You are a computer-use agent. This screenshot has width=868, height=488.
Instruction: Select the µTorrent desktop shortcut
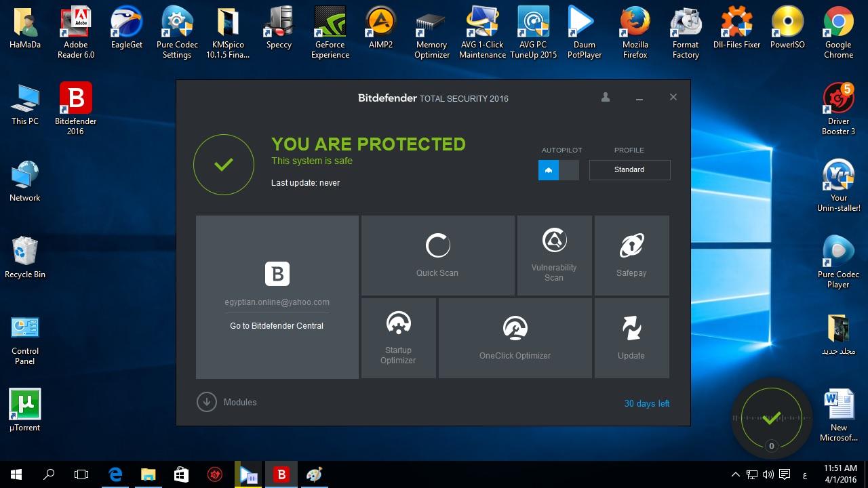(x=25, y=411)
